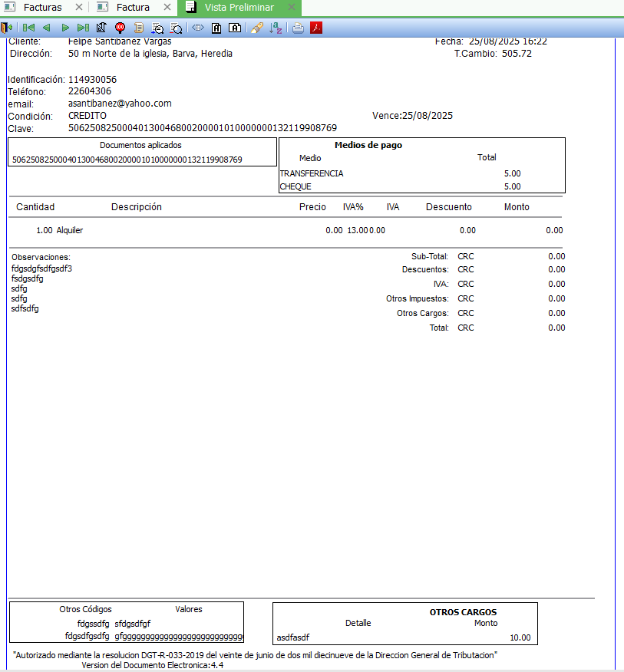Click the 'Vence:25/08/2025' due date
Screen dimensions: 624x672
coord(413,116)
